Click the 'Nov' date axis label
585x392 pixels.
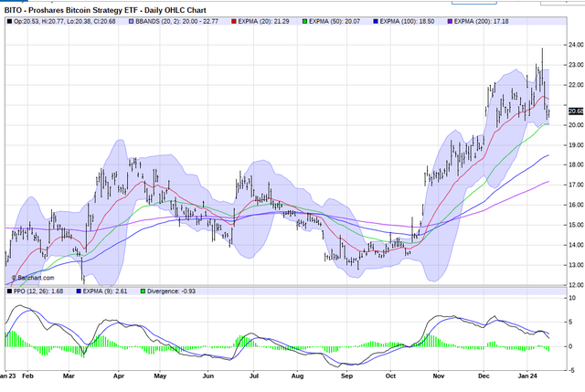439,376
